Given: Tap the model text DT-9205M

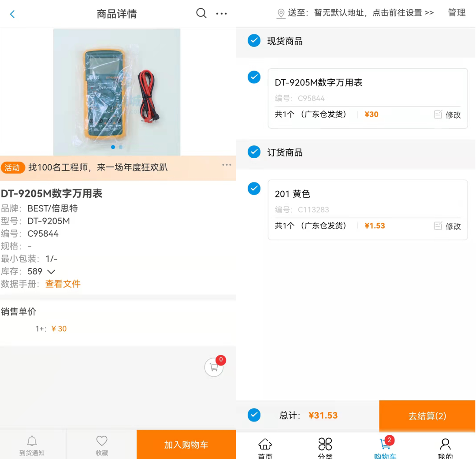Looking at the screenshot, I should 48,221.
